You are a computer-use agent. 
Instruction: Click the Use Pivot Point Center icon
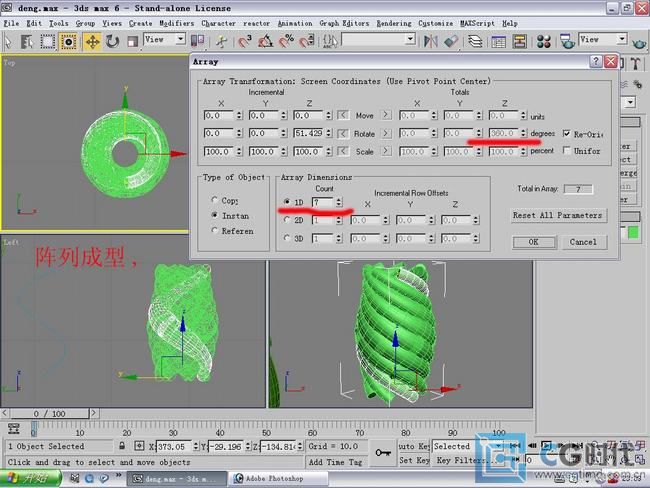click(x=197, y=41)
